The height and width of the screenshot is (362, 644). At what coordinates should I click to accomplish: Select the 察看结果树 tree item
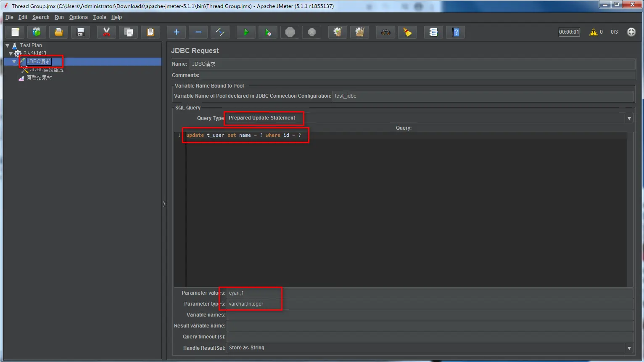[39, 78]
